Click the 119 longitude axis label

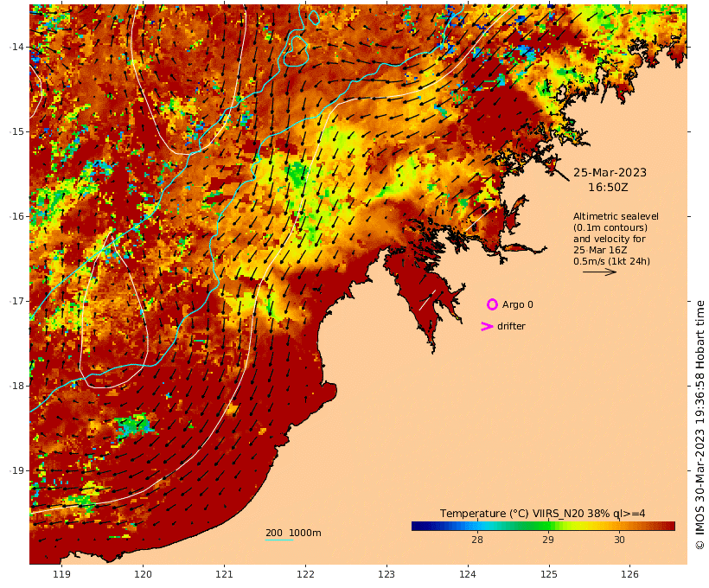(62, 574)
